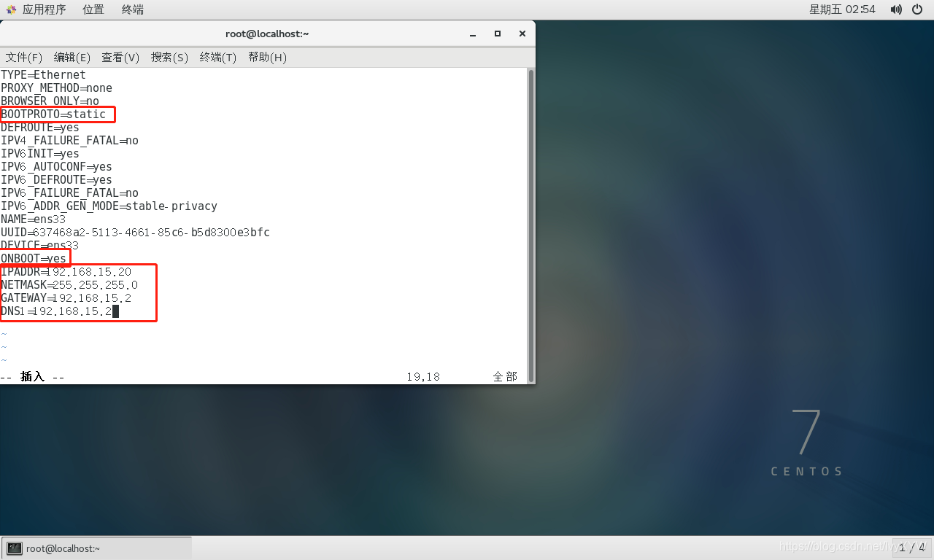Click the line GATEWAY=192.168.15.2

66,298
